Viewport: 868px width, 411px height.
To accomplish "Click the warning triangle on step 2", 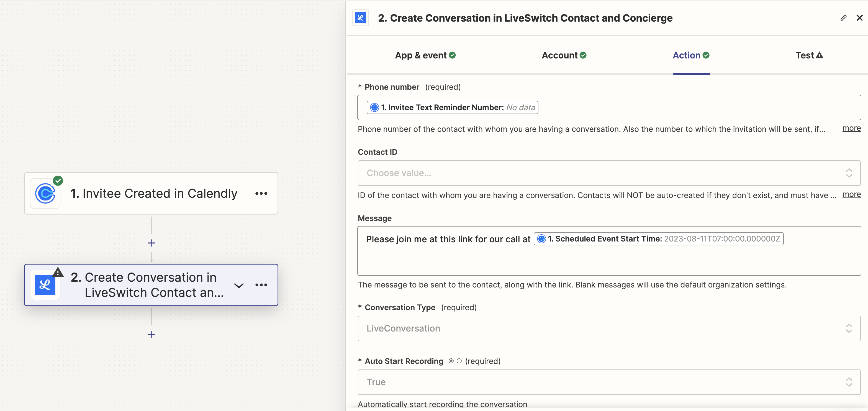I will tap(58, 272).
